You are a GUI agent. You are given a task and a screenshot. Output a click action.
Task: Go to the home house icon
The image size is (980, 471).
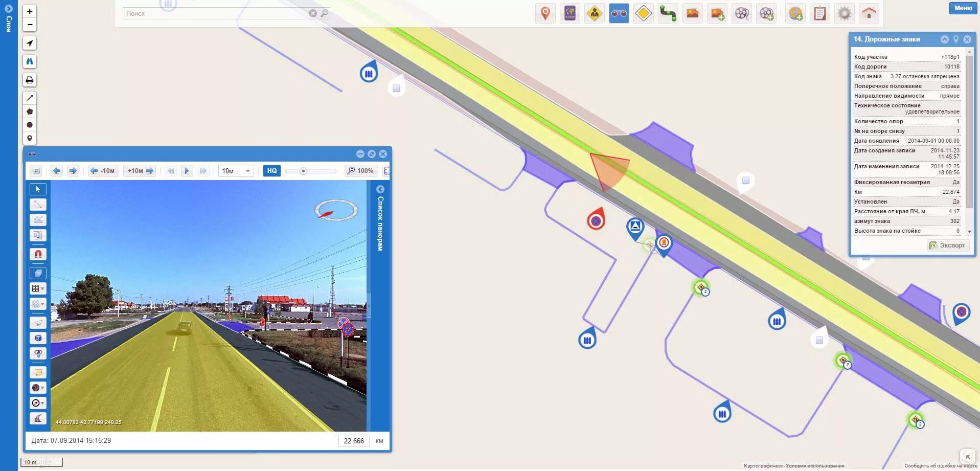869,13
